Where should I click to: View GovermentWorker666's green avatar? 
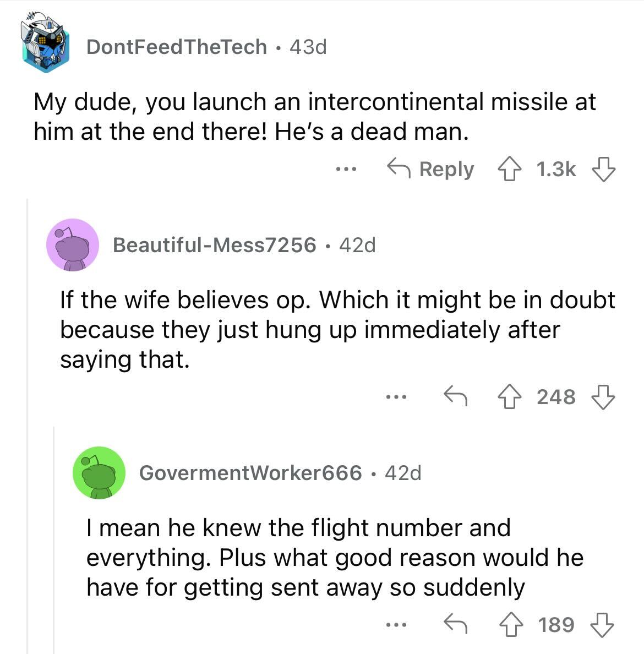click(99, 472)
